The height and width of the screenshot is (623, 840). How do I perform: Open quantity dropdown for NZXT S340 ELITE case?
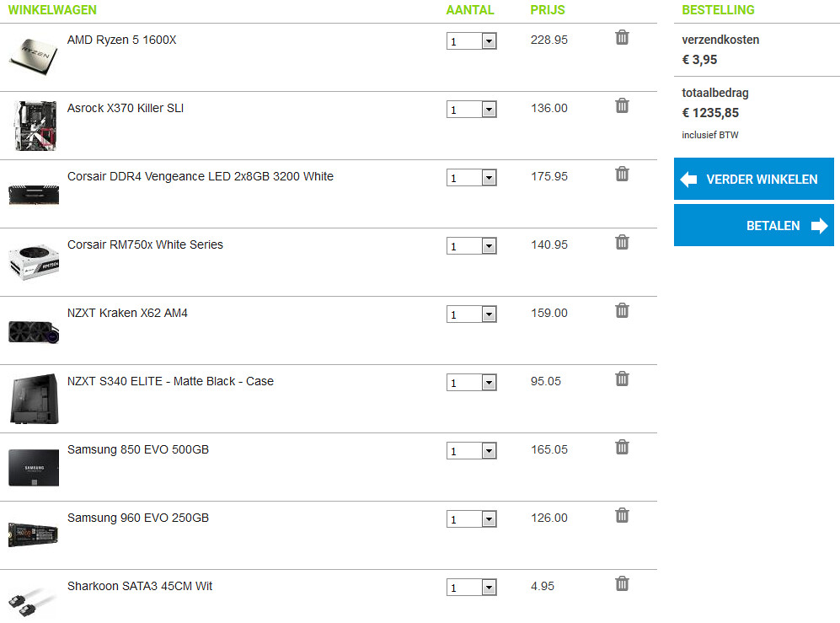472,382
